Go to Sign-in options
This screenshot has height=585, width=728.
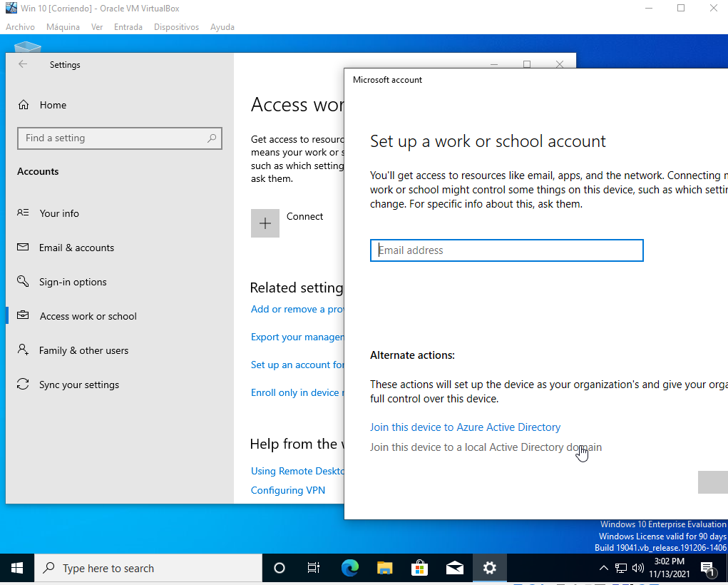pos(73,282)
